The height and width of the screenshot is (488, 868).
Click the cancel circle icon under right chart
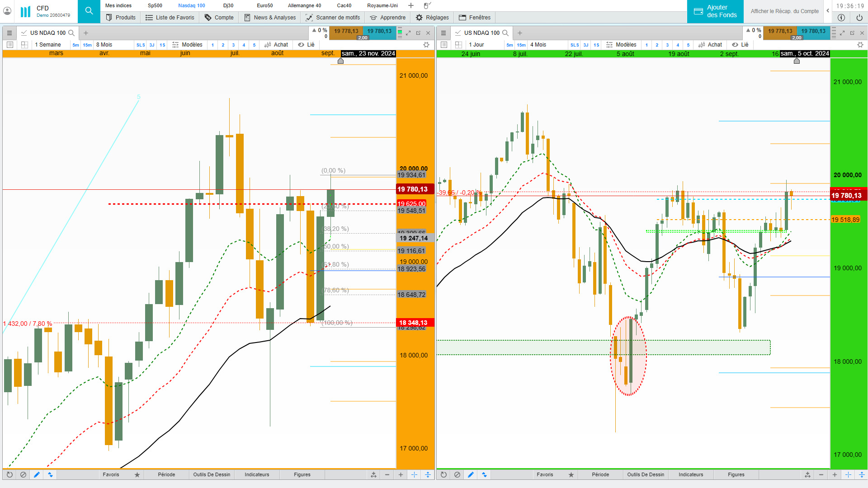[x=457, y=475]
